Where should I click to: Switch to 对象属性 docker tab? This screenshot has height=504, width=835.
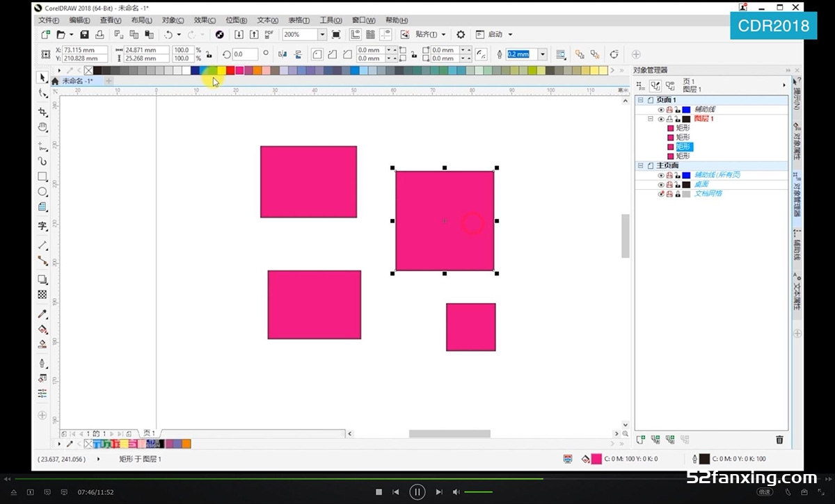pos(797,140)
